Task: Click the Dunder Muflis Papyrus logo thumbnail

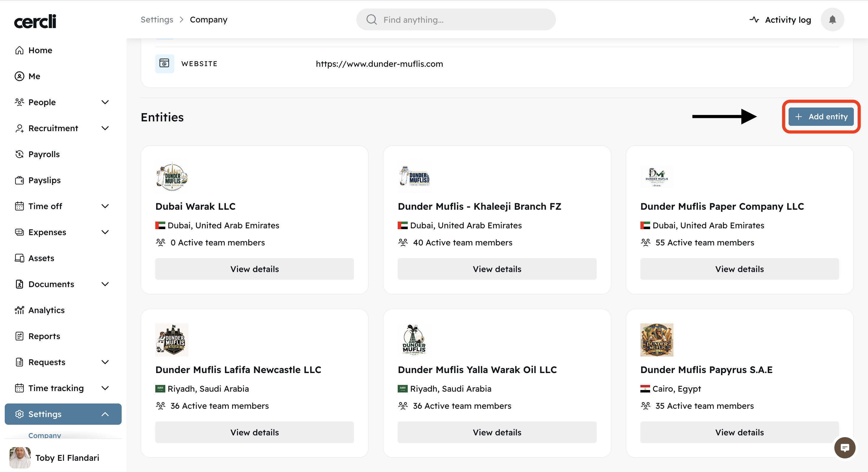Action: click(656, 340)
